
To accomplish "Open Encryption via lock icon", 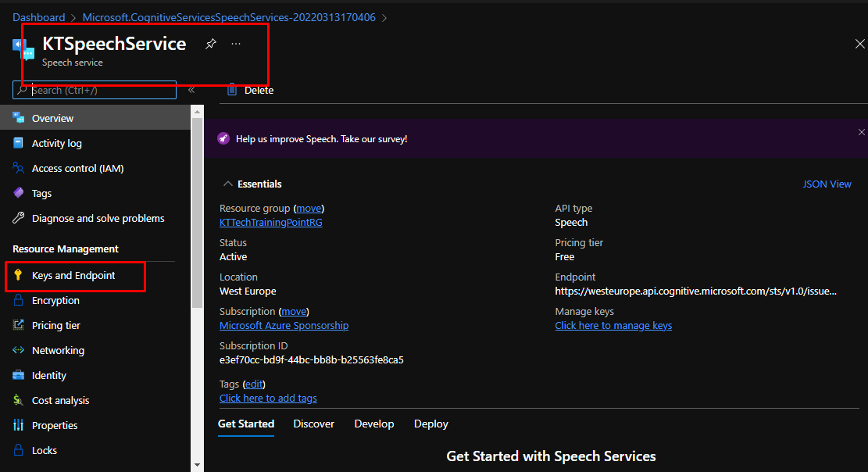I will [x=19, y=301].
